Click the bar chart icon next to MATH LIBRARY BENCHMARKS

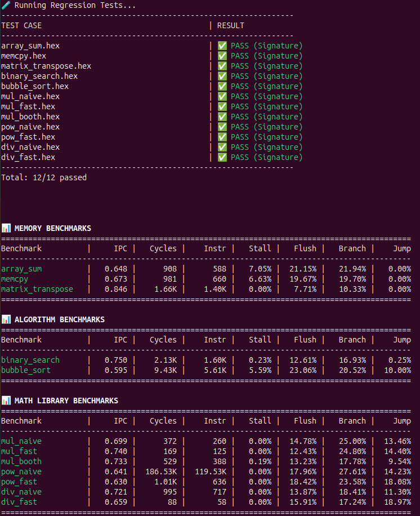click(6, 401)
